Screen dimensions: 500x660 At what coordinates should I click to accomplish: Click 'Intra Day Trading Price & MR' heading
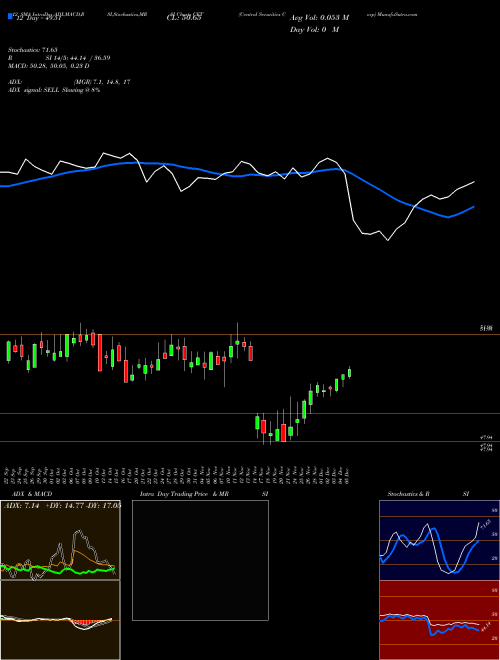184,494
